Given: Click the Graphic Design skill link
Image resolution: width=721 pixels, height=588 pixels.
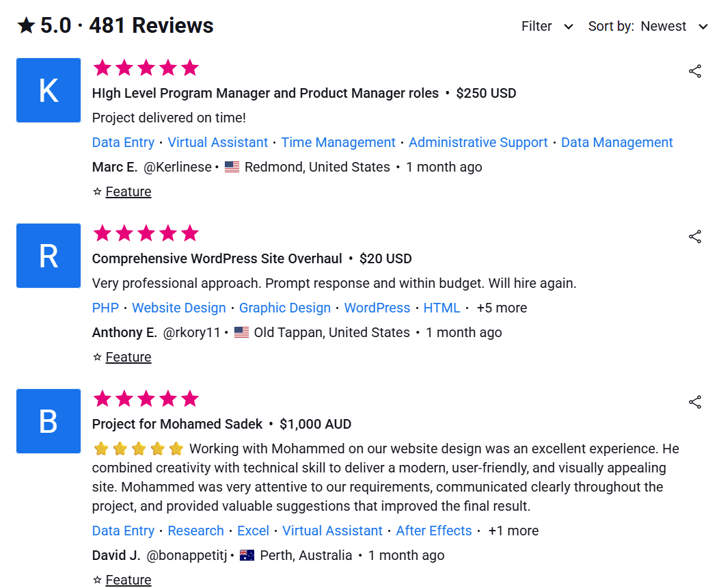Looking at the screenshot, I should click(x=285, y=308).
